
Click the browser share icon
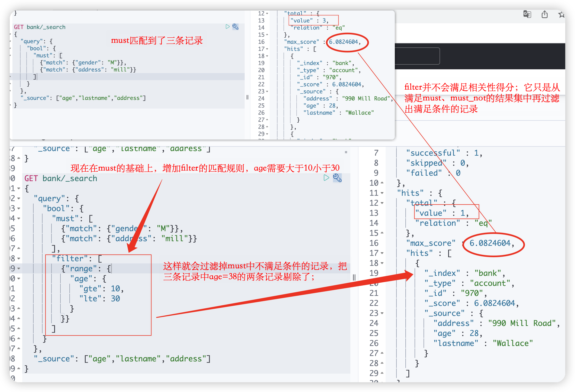point(544,14)
